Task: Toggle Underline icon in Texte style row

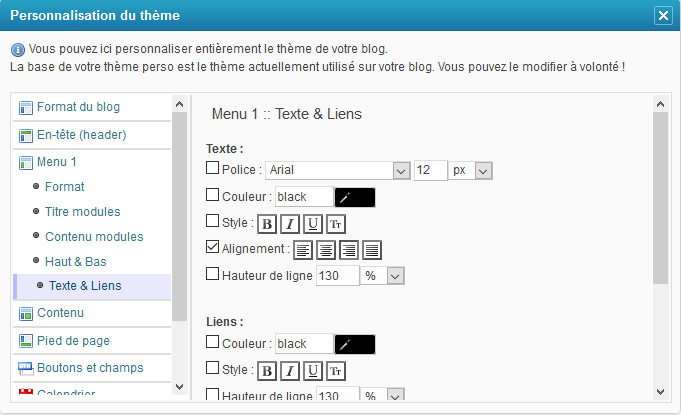Action: (x=313, y=223)
